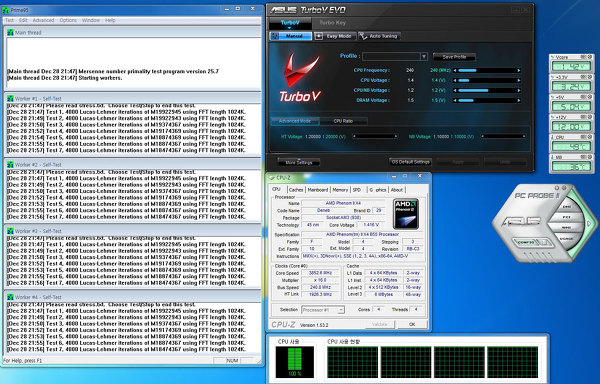Open the Advanced menu in Prime95
600x384 pixels.
coord(43,20)
